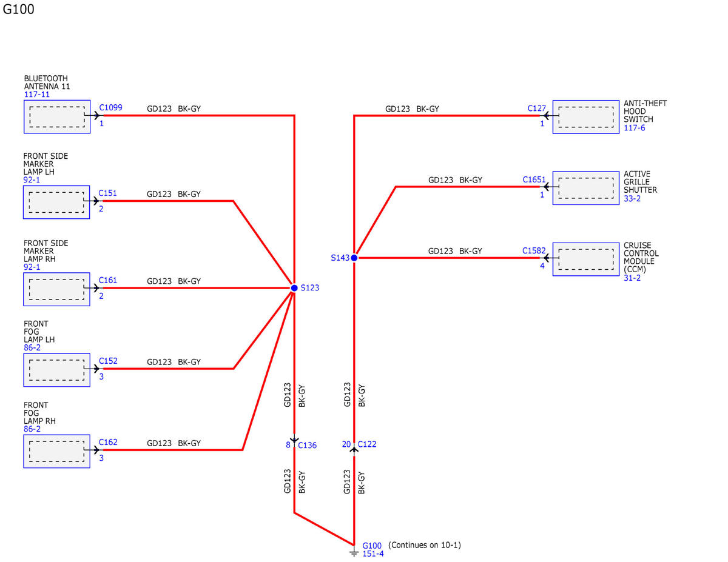Open the 117-11 page reference link

click(37, 95)
